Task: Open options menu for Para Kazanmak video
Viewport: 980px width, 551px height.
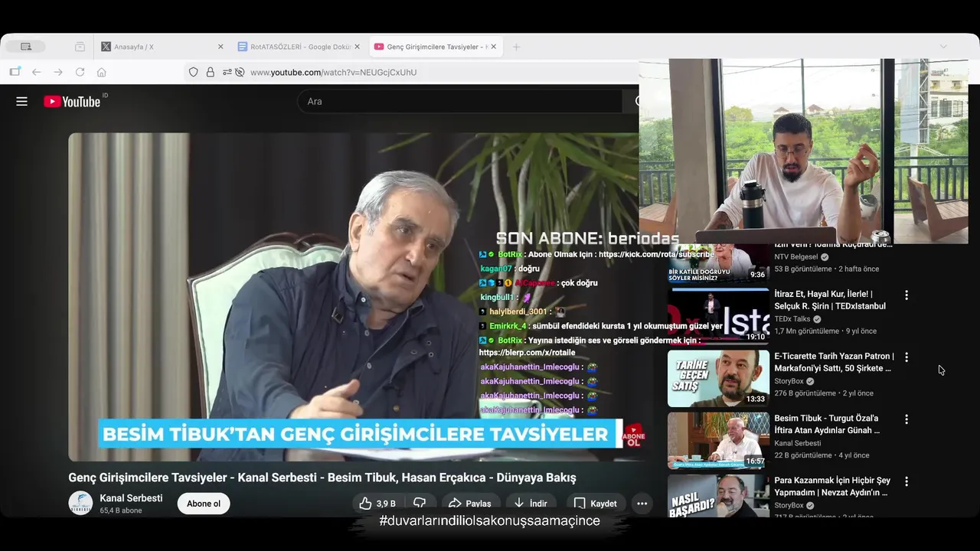Action: coord(906,481)
